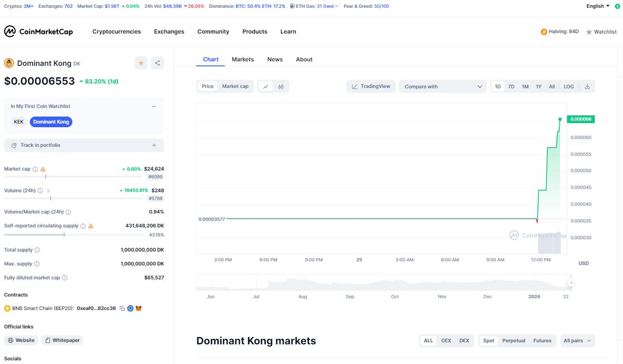Collapse the watchlist box minus icon
623x364 pixels.
154,106
